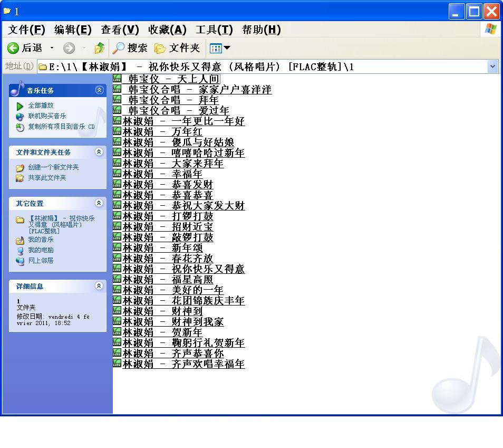Select file name 林淑娟 - 齐声欢唱幸福年
Screen dimensions: 503x448
click(x=183, y=364)
